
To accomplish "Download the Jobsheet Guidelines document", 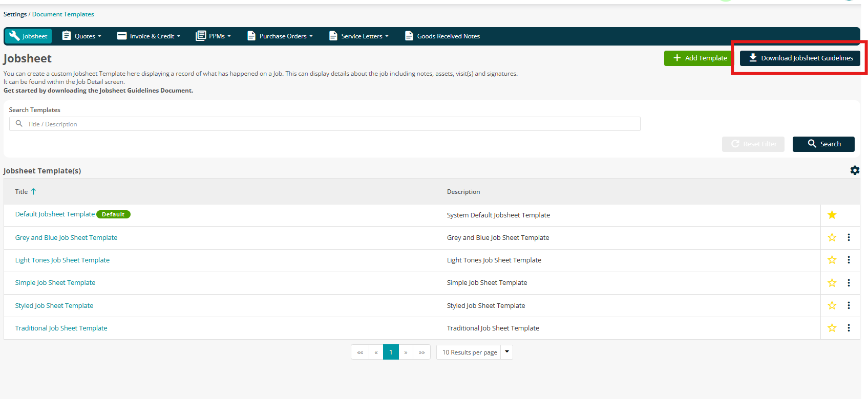I will (800, 58).
